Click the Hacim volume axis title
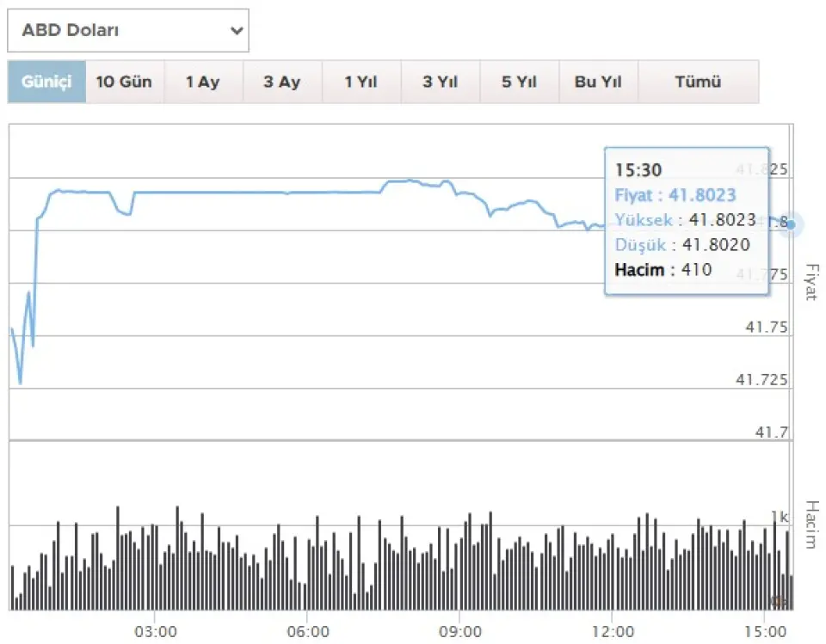The width and height of the screenshot is (826, 644). click(810, 524)
